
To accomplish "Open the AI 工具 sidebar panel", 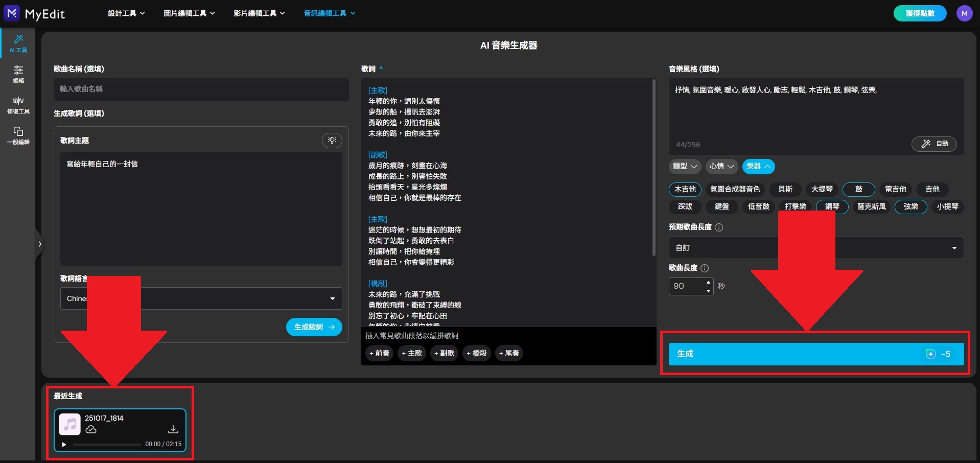I will 18,43.
